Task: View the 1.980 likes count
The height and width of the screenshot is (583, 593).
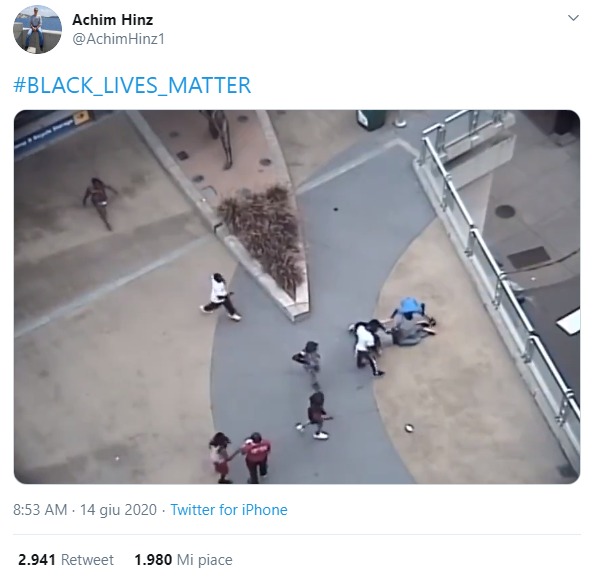Action: [153, 560]
